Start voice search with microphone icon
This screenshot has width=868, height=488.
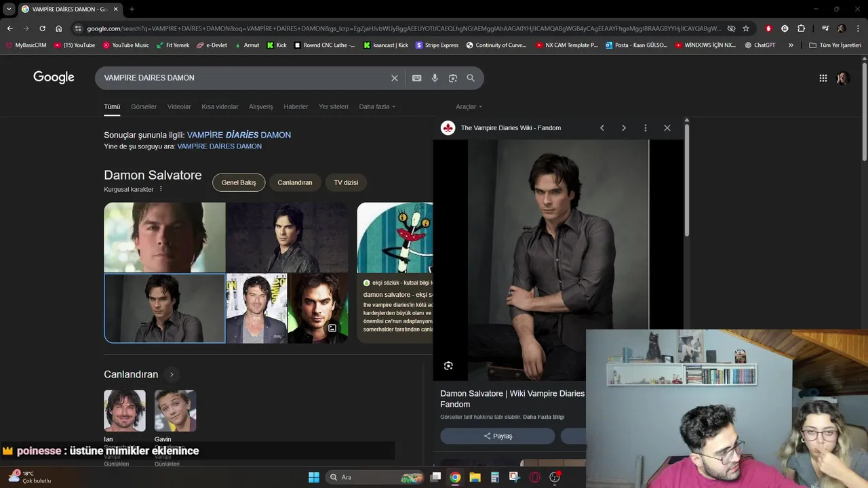[435, 78]
